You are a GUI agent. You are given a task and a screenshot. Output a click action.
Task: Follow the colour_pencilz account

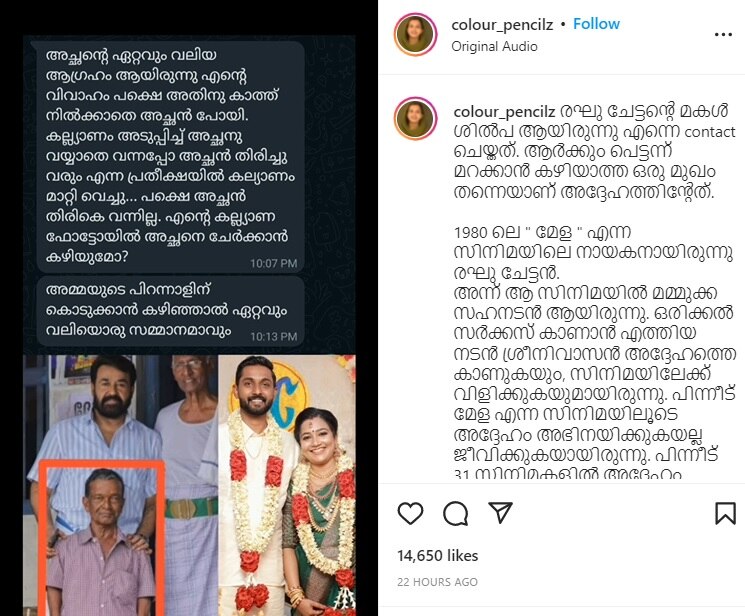point(596,24)
